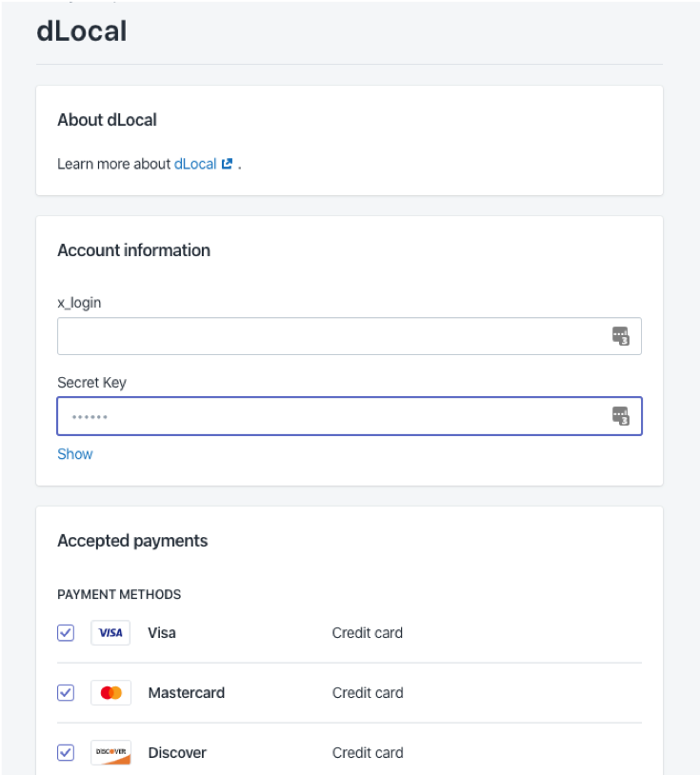This screenshot has width=700, height=775.
Task: Click the Credit card text in Visa row
Action: pyautogui.click(x=368, y=632)
